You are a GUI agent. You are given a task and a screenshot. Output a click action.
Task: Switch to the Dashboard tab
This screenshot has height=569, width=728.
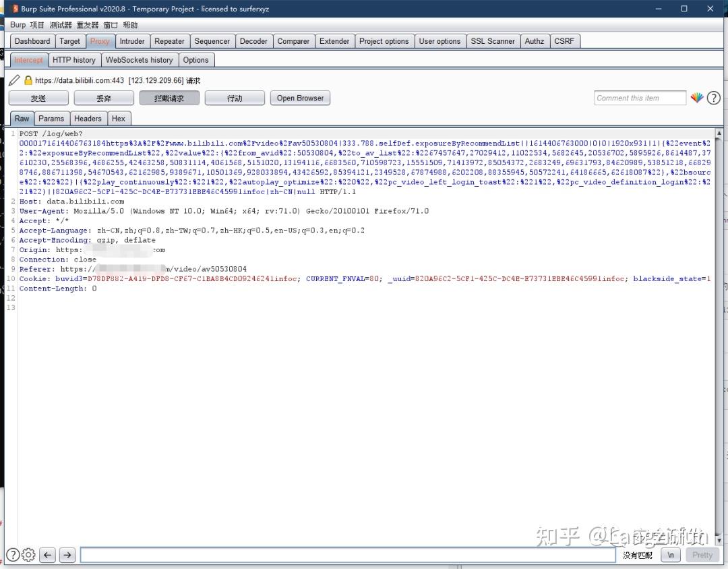pos(32,41)
